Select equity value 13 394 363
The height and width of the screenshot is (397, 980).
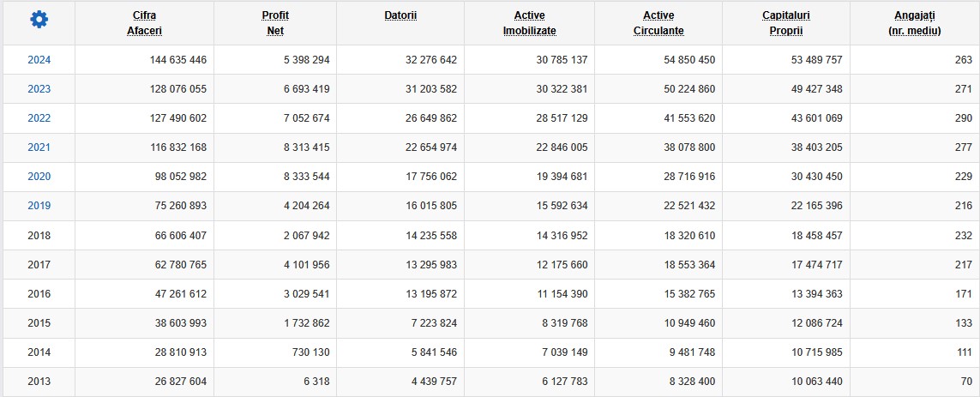pyautogui.click(x=817, y=294)
